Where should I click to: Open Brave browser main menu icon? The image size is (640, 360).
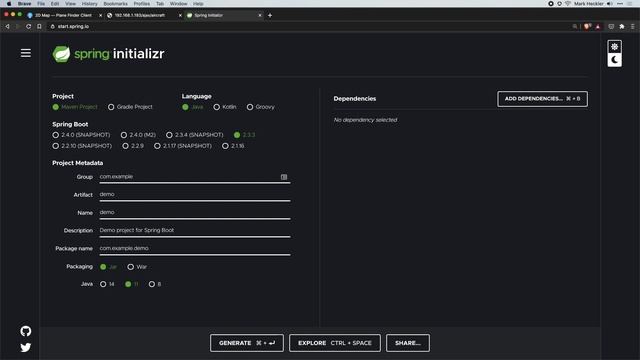[633, 27]
